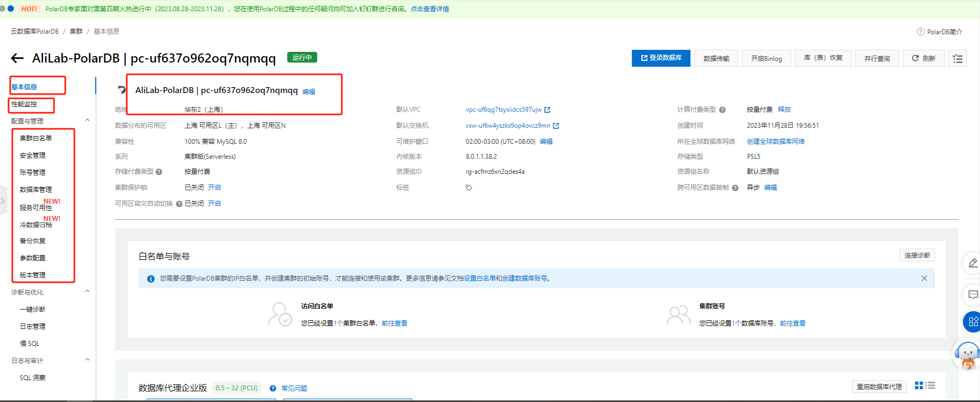Click help icon next to 跨可用区数据复制

735,188
